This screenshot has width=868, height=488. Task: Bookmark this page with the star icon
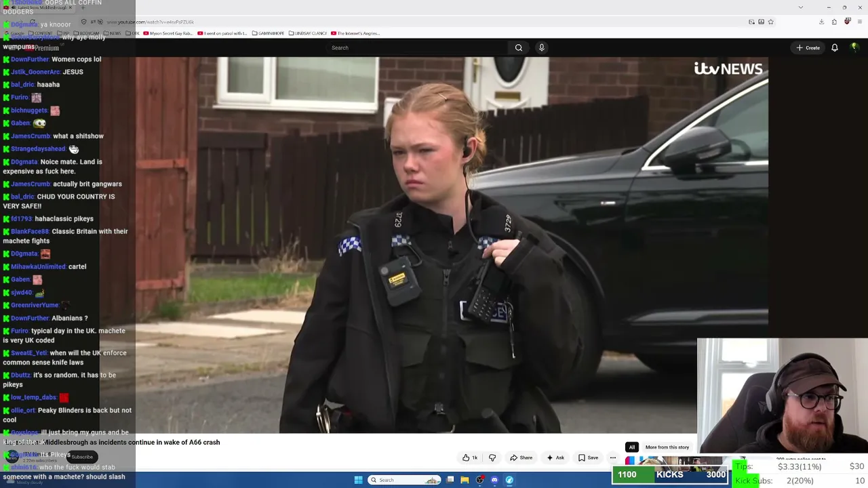[770, 22]
